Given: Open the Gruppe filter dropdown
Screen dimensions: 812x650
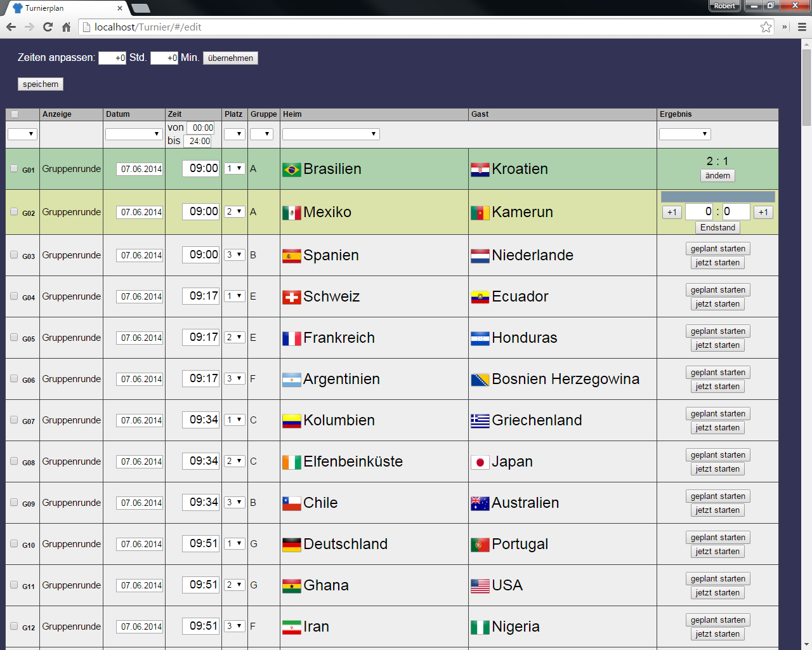Looking at the screenshot, I should [261, 134].
